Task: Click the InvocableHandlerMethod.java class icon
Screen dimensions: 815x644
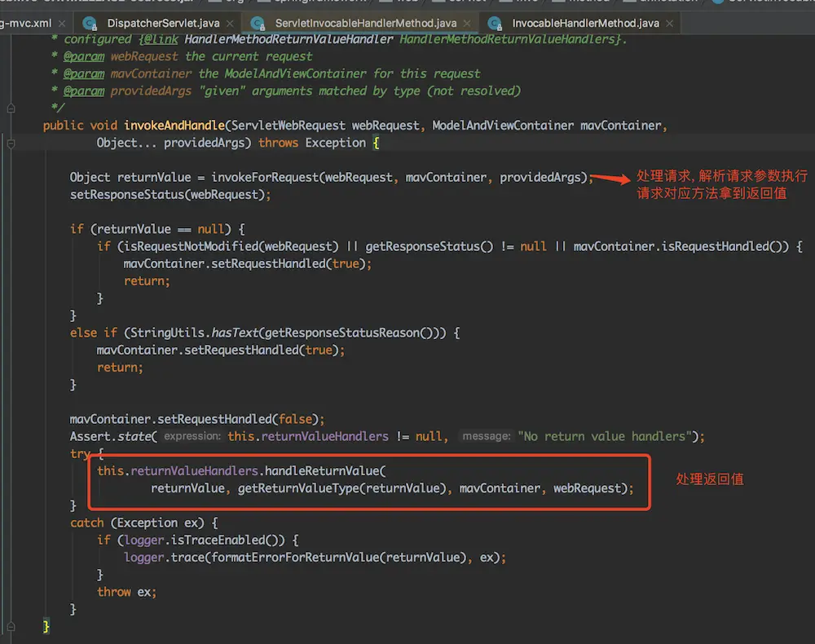Action: coord(496,24)
